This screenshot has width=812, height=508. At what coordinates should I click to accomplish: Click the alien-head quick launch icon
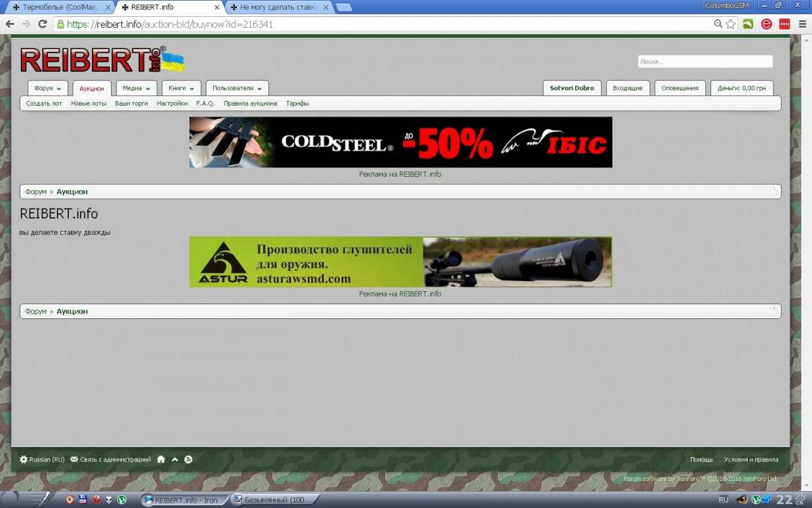[x=109, y=500]
